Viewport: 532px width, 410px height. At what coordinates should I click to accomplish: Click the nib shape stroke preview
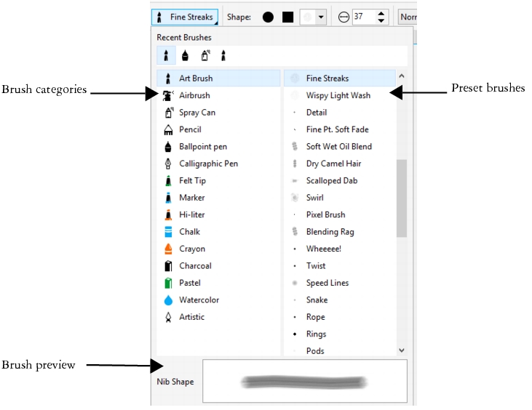point(304,381)
